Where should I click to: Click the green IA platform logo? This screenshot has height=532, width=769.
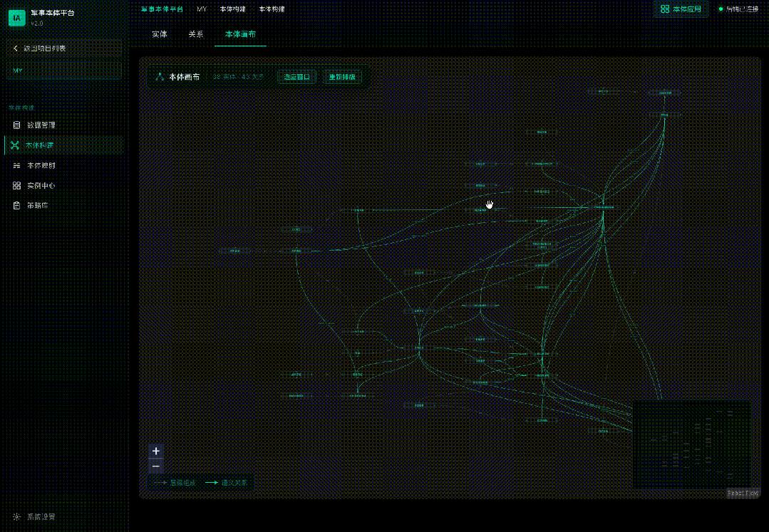17,18
